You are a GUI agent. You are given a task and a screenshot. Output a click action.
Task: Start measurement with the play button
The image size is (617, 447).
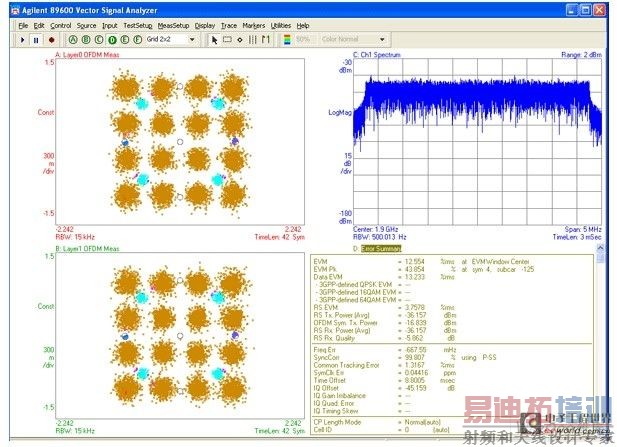pos(22,40)
